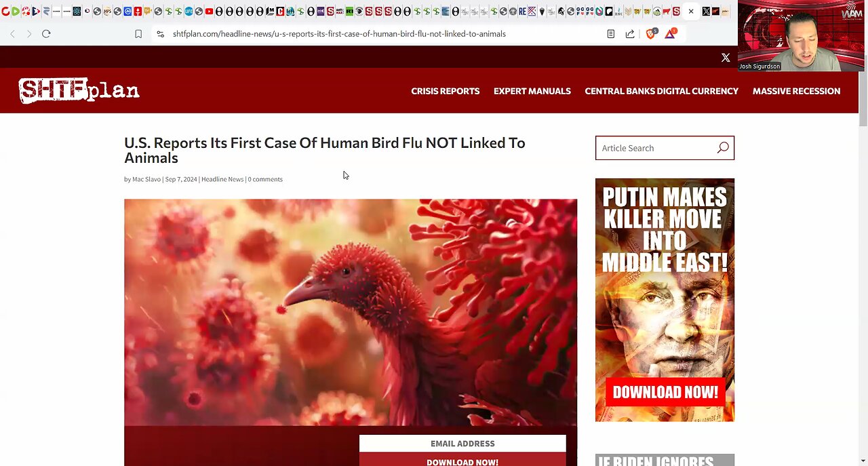Close the active SHTFplan tab
This screenshot has width=868, height=466.
tap(691, 12)
